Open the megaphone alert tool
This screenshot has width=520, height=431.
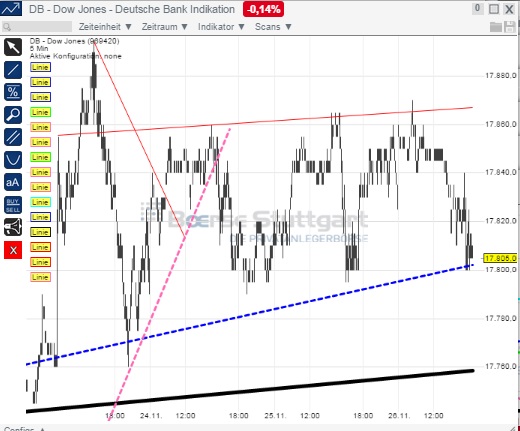13,227
